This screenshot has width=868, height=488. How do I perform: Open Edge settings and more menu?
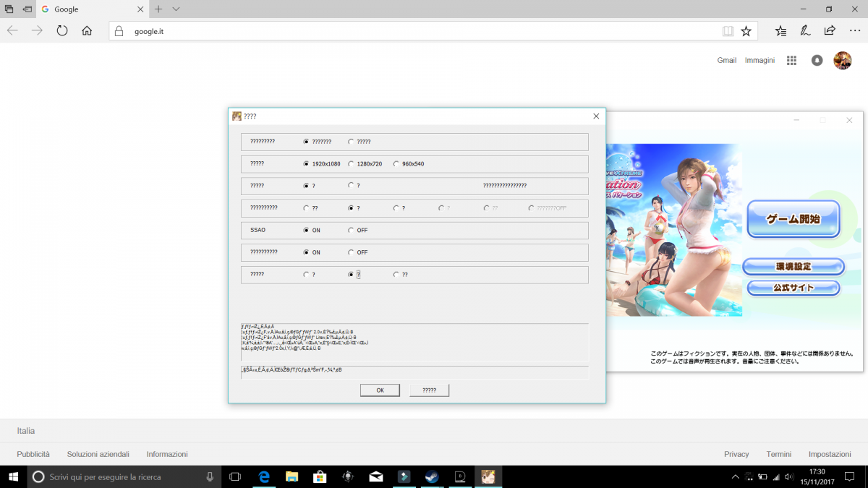tap(854, 31)
